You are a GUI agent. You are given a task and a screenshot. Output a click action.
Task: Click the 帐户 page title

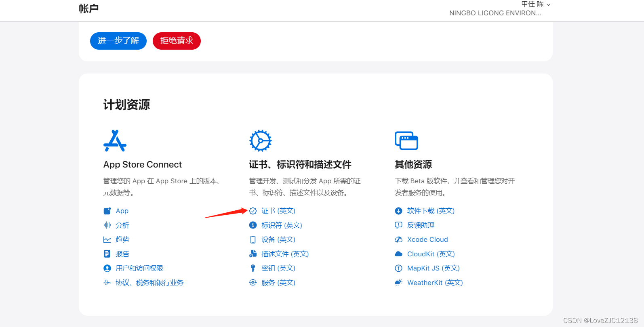(x=89, y=8)
